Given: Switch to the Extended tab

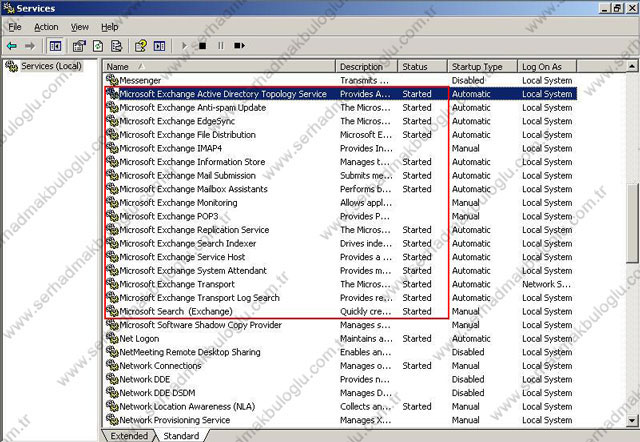Looking at the screenshot, I should (129, 435).
